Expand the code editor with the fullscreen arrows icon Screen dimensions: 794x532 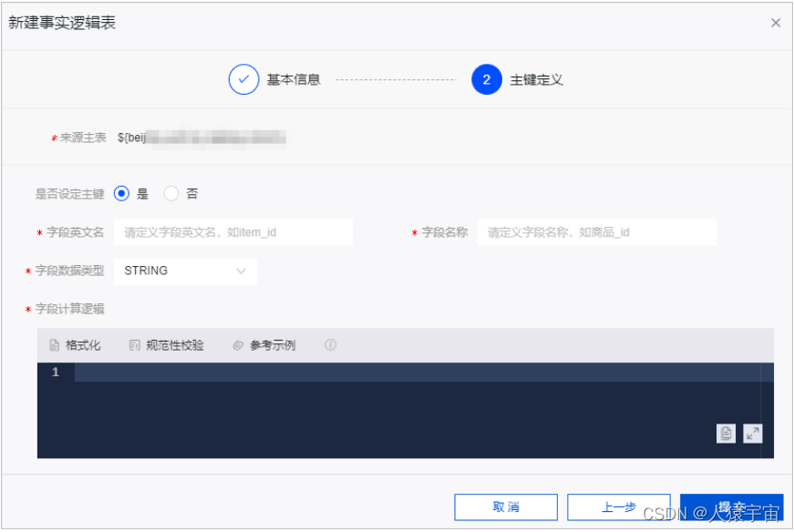click(753, 434)
